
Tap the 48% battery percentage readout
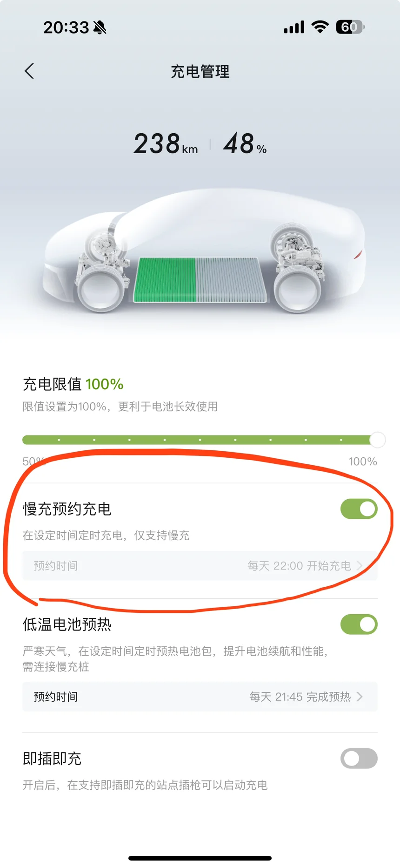pos(245,144)
